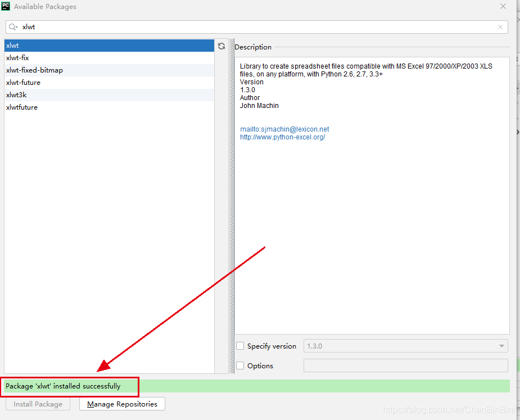Click the Install Package button

point(38,404)
